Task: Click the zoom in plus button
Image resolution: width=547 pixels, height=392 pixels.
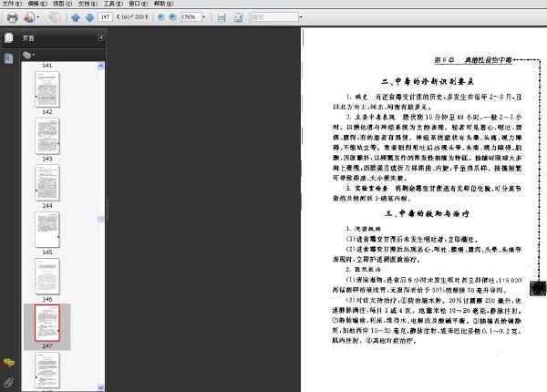Action: click(x=172, y=16)
